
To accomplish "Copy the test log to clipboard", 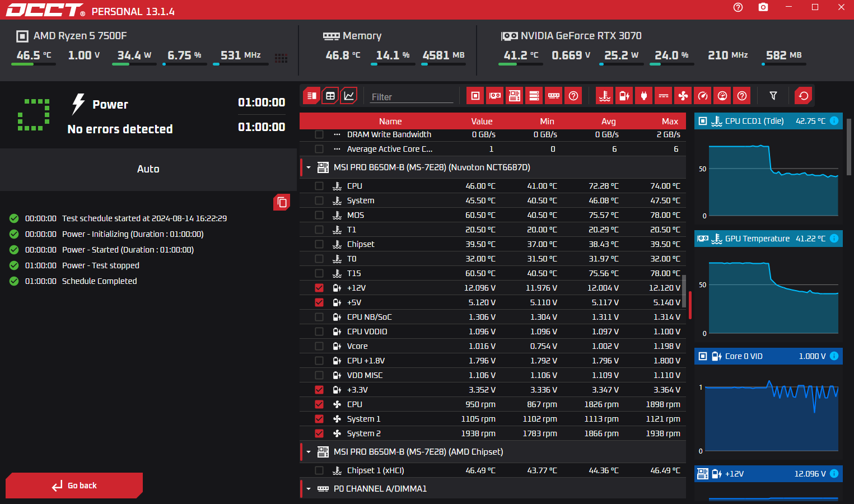I will [282, 202].
